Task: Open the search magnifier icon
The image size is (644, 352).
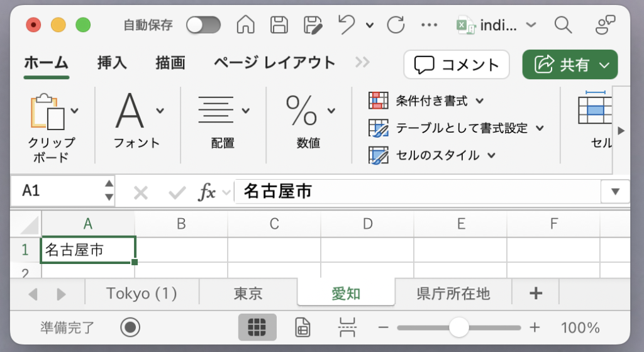Action: [x=563, y=25]
